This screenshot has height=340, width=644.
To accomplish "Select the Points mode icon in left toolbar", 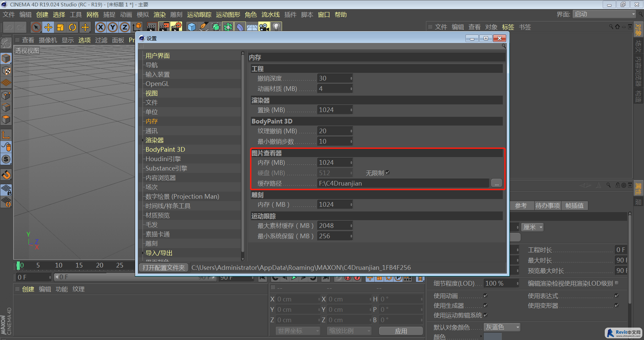I will [x=6, y=95].
